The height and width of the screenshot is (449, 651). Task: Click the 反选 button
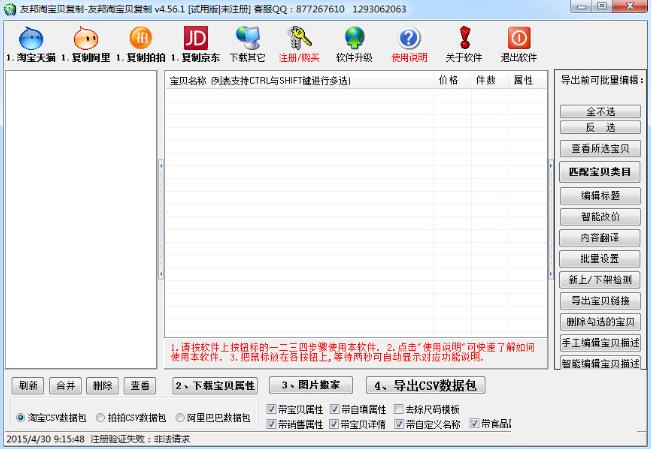point(600,127)
